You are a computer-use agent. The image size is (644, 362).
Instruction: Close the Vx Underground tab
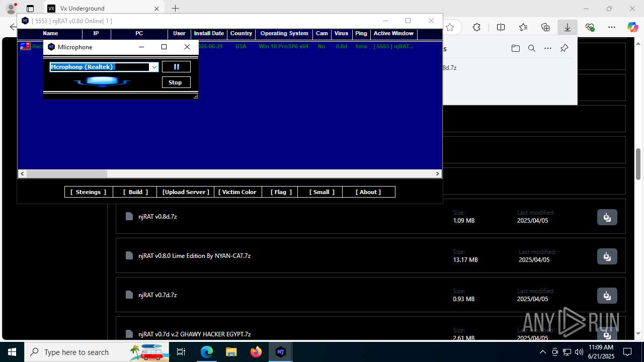(x=157, y=9)
